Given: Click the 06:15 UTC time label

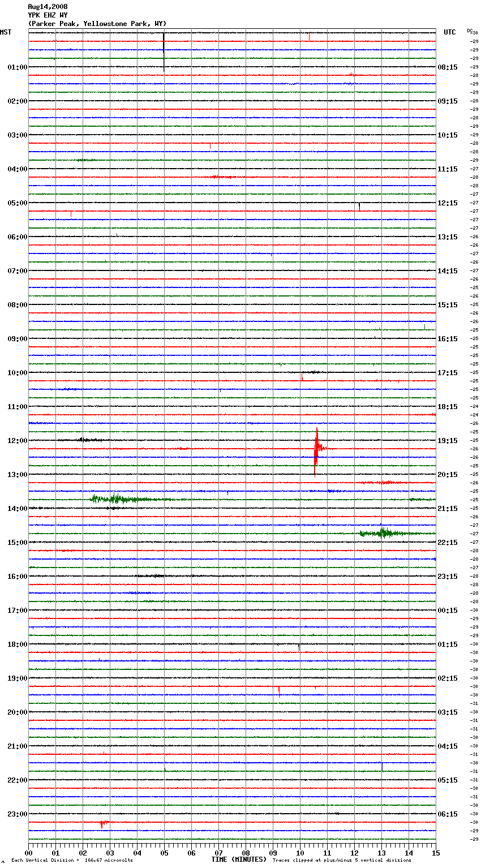Looking at the screenshot, I should pyautogui.click(x=448, y=814).
